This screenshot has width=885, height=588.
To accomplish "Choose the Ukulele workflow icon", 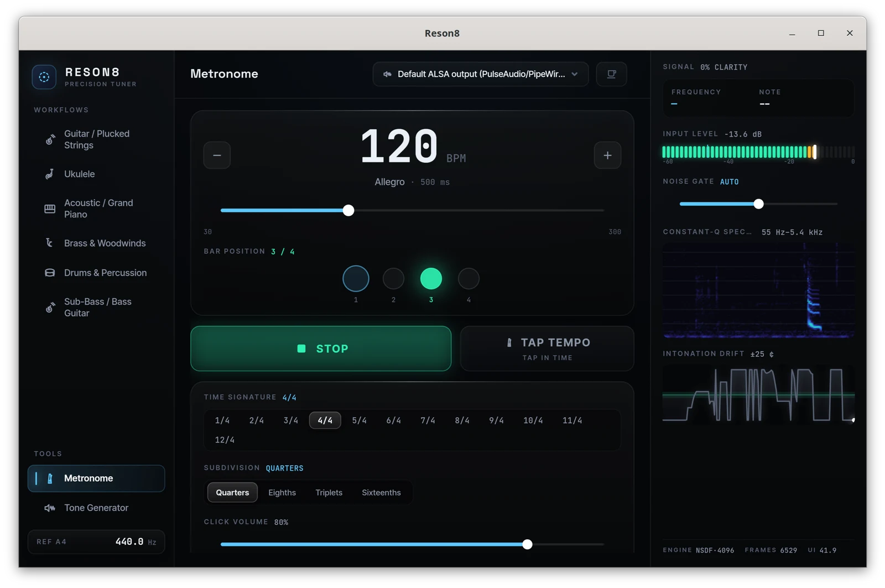I will pos(50,174).
